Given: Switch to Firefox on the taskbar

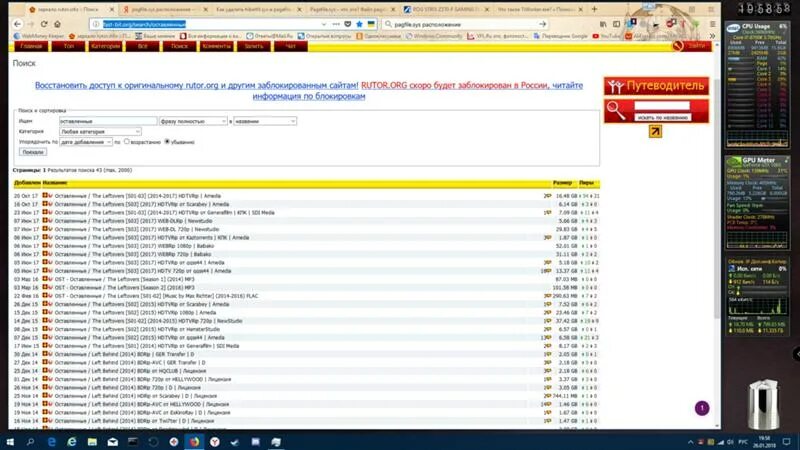Looking at the screenshot, I should pyautogui.click(x=194, y=441).
